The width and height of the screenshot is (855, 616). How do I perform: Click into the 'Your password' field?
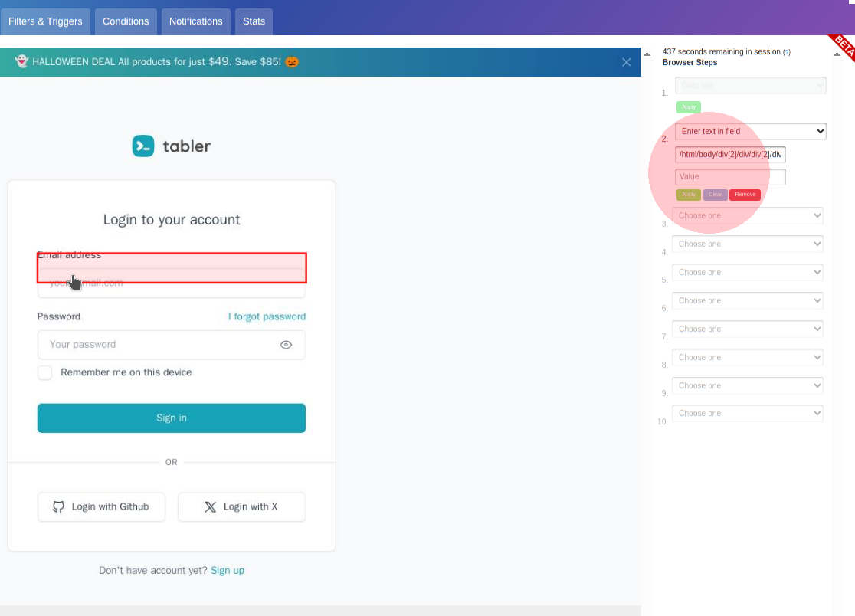pos(157,345)
